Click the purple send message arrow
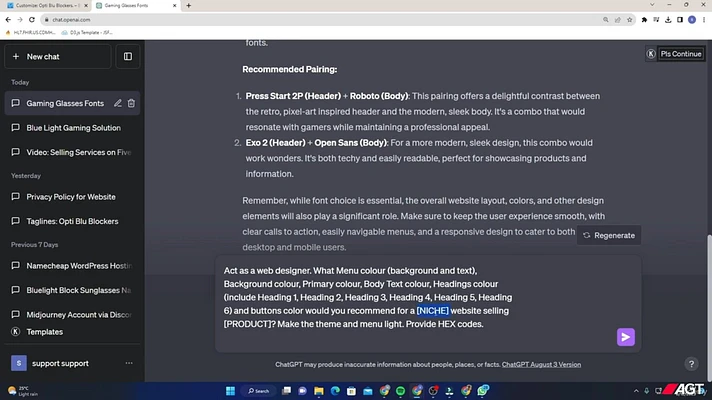 point(626,337)
